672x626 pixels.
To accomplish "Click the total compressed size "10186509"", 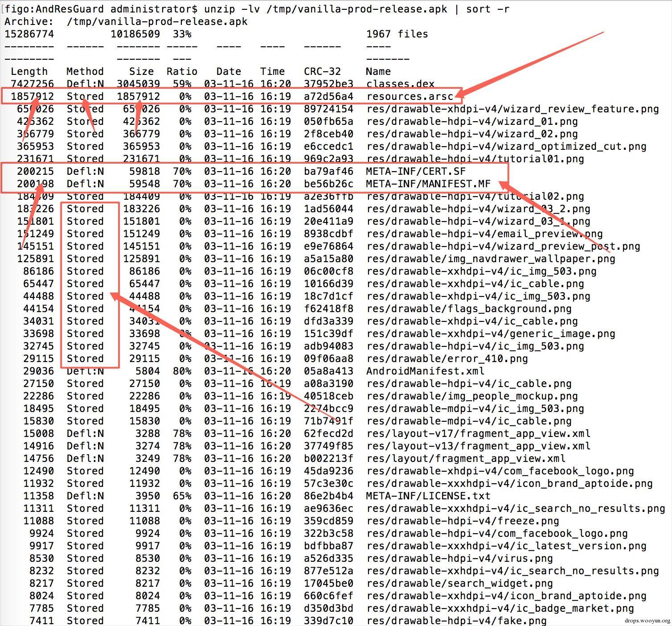I will 135,34.
